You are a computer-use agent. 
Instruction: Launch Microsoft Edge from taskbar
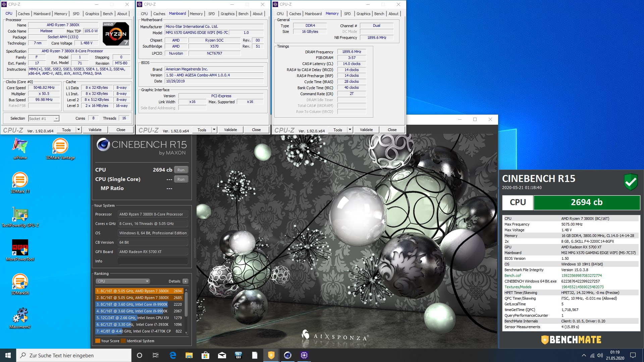coord(173,355)
